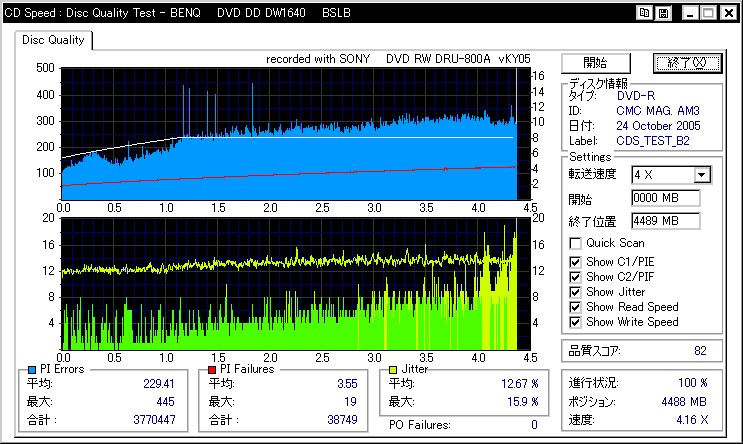Maximize the CD Speed window
This screenshot has width=743, height=444.
click(709, 13)
